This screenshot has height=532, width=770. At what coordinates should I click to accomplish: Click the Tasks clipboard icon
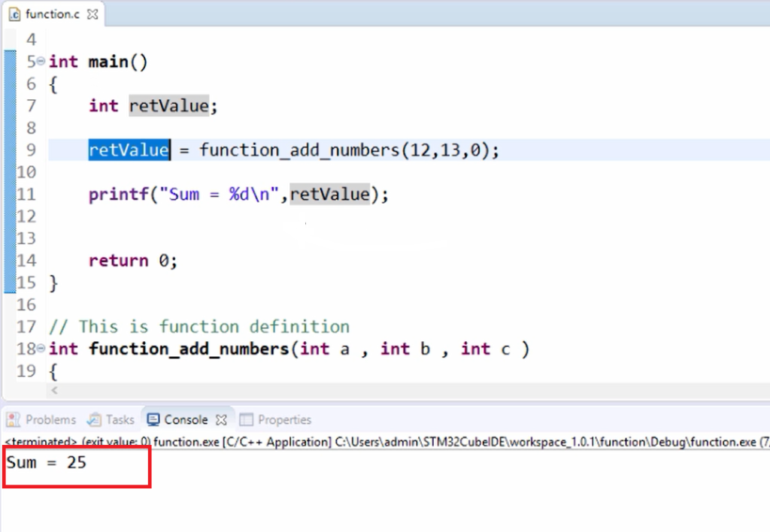tap(94, 419)
